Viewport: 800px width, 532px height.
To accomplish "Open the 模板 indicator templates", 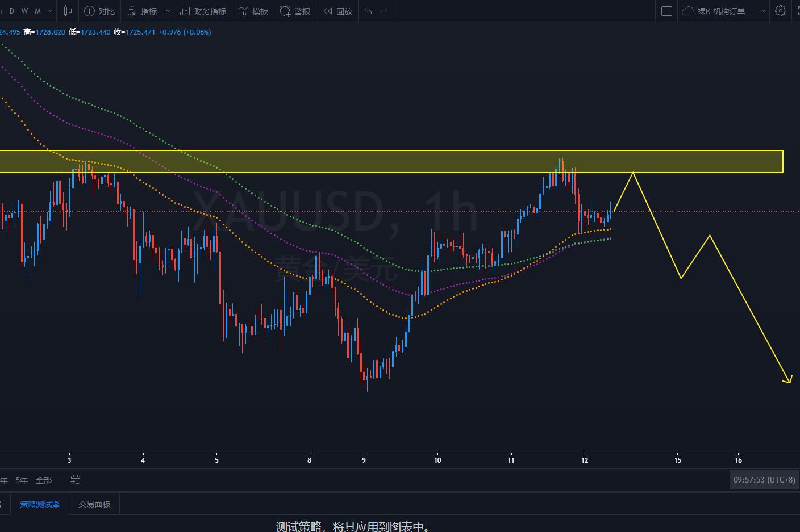I will tap(253, 11).
